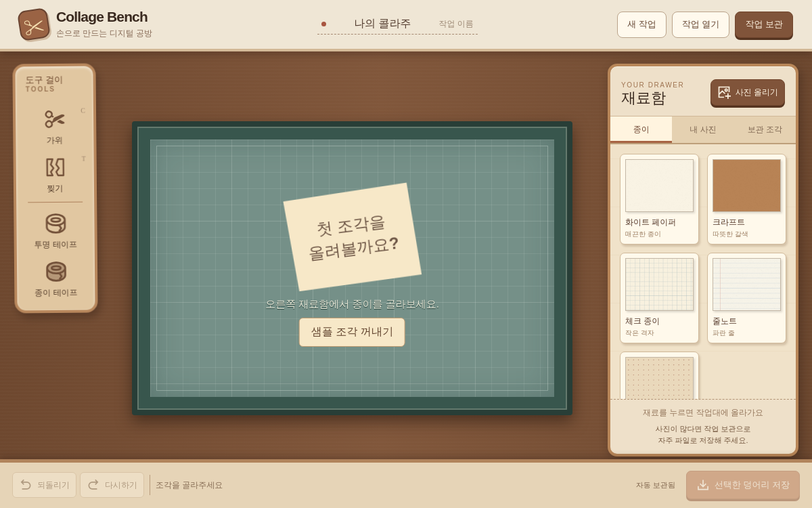Pick the 종이 테이프 tool
The image size is (812, 508).
point(55,278)
